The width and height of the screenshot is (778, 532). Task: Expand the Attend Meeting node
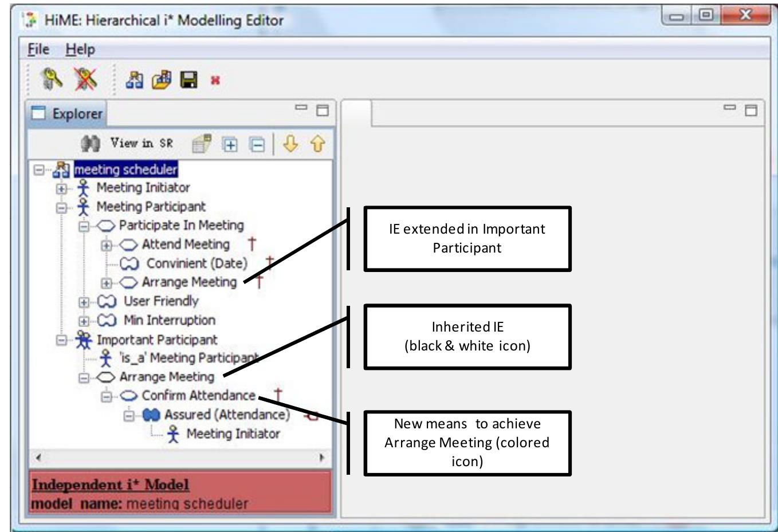click(x=106, y=245)
